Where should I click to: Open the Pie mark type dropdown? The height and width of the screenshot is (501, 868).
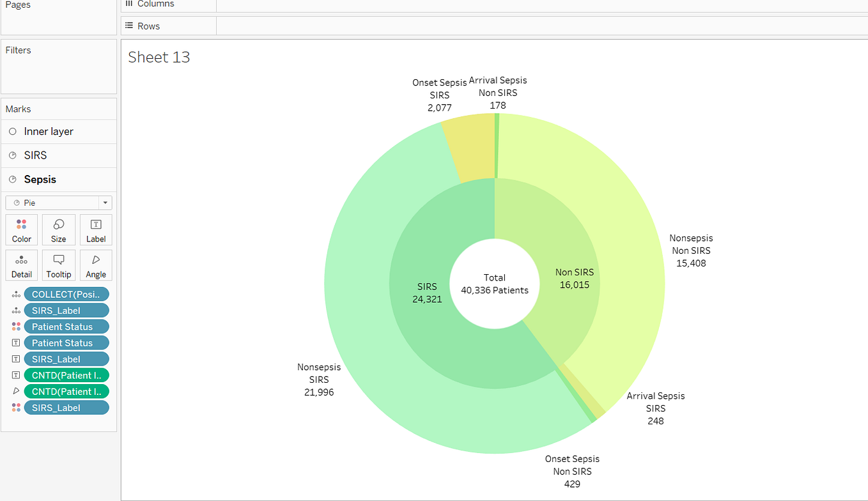[104, 203]
